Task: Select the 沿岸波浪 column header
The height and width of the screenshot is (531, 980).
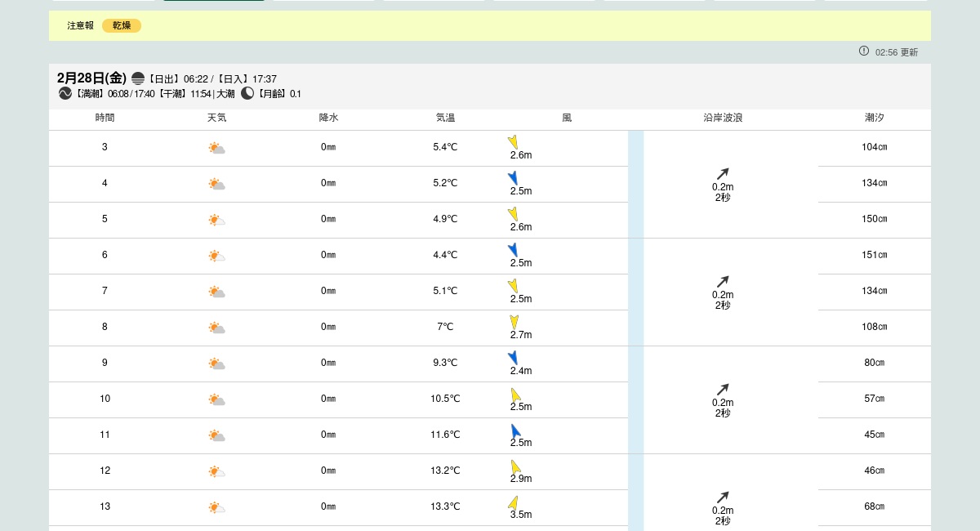Action: coord(723,118)
